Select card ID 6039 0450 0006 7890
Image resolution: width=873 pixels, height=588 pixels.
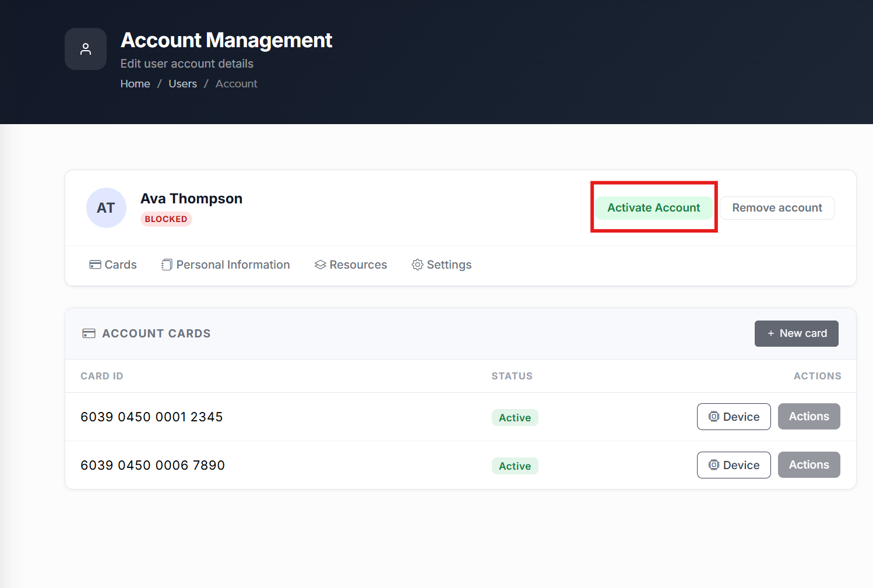click(x=153, y=465)
